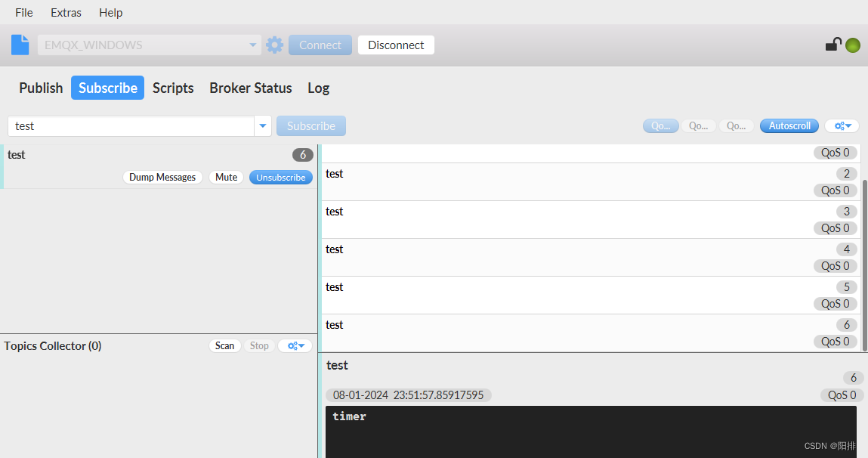Open the Broker Status tab

click(x=251, y=88)
